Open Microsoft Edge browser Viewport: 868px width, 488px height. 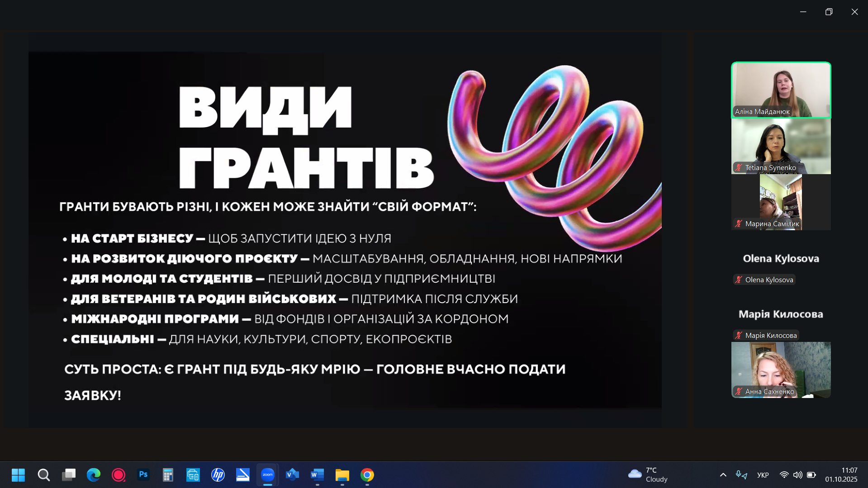tap(94, 475)
